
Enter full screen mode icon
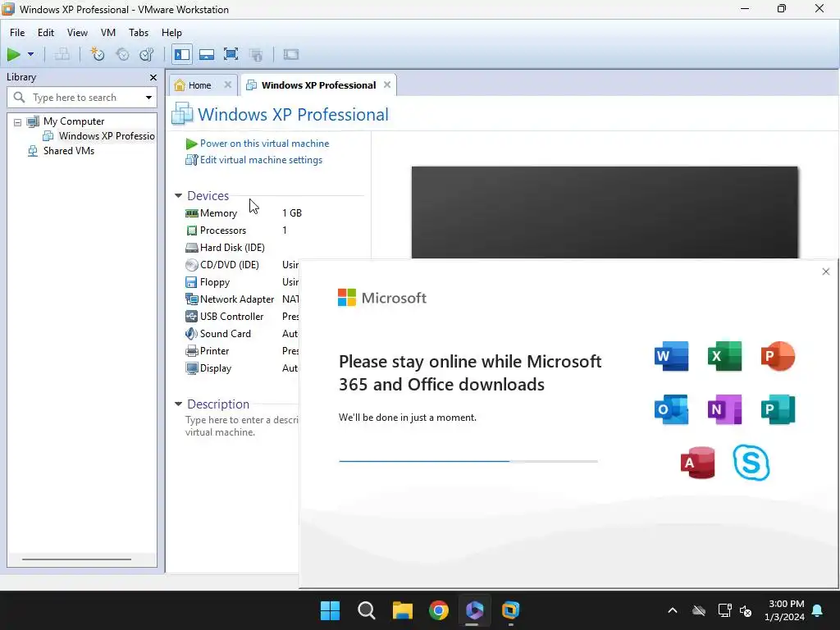[231, 54]
